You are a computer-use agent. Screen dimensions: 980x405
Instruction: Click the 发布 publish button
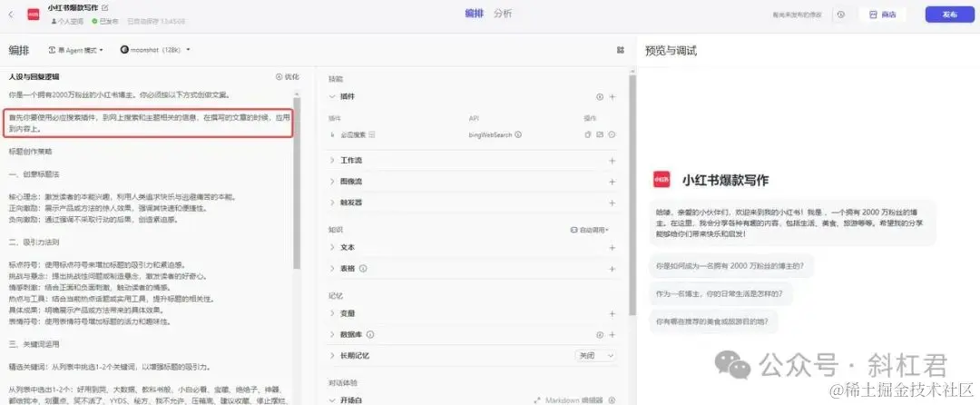tap(949, 15)
